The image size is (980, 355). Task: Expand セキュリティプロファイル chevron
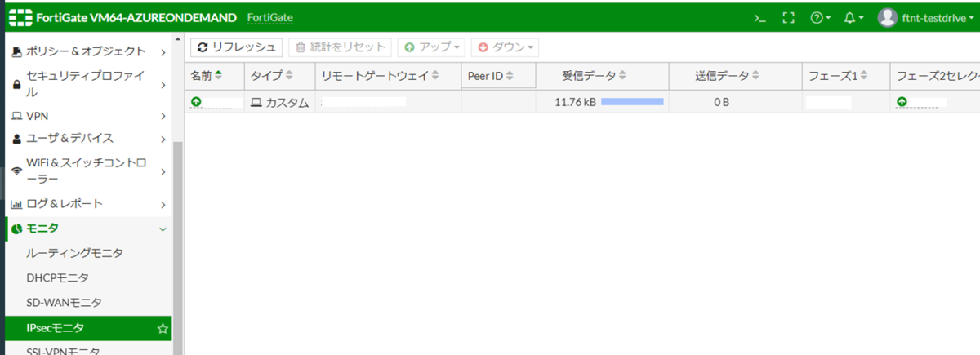[x=163, y=85]
